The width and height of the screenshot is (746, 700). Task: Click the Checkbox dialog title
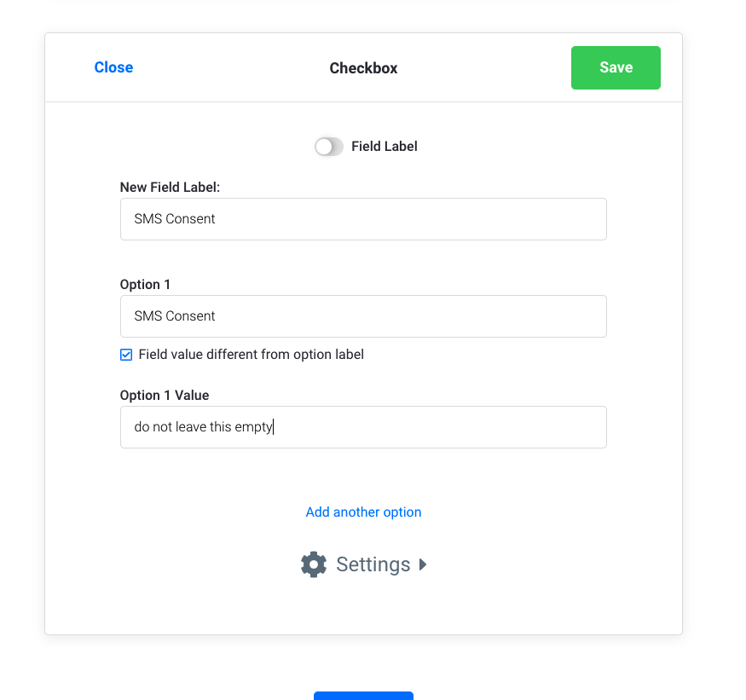click(x=363, y=68)
